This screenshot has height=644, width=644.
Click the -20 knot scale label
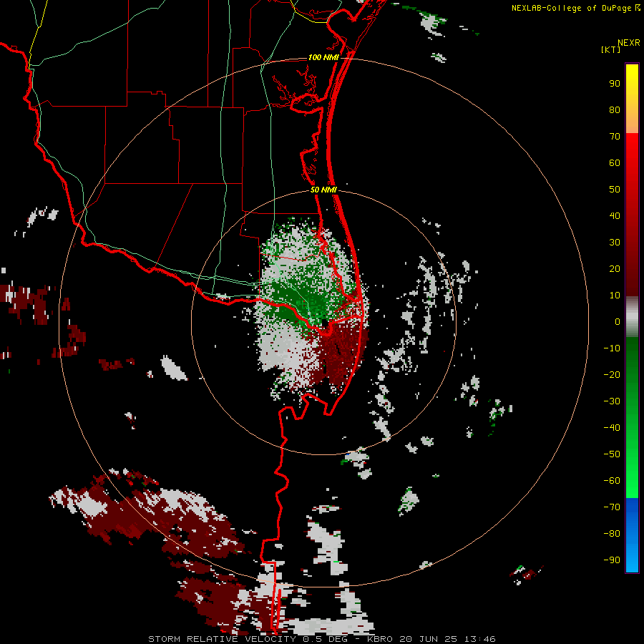612,374
